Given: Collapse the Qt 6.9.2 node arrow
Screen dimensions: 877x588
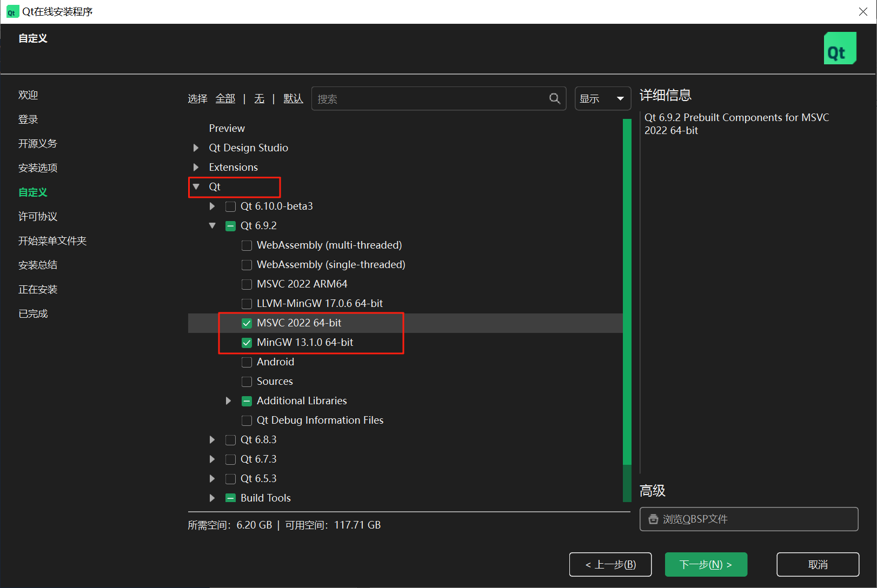Looking at the screenshot, I should pyautogui.click(x=212, y=225).
